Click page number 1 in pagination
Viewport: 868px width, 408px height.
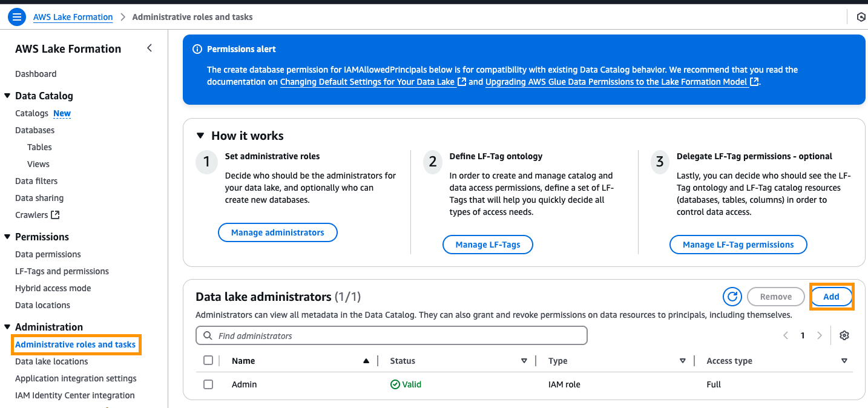(x=803, y=335)
